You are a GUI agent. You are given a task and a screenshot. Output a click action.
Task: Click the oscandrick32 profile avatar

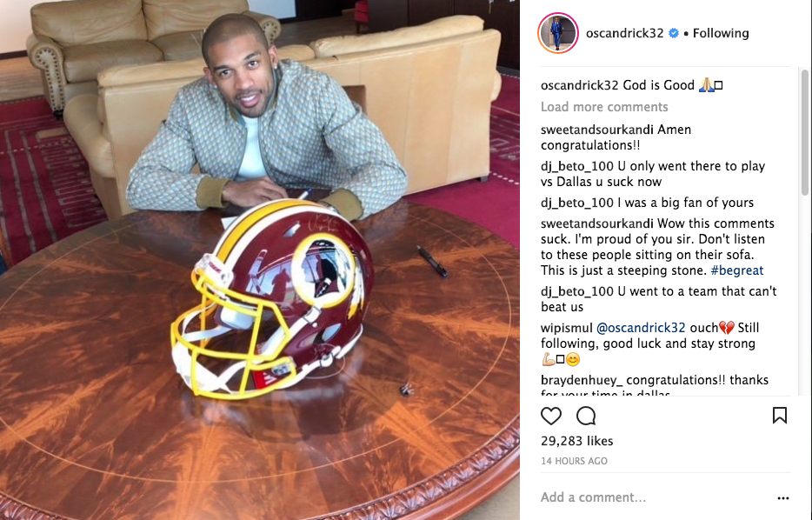point(558,33)
